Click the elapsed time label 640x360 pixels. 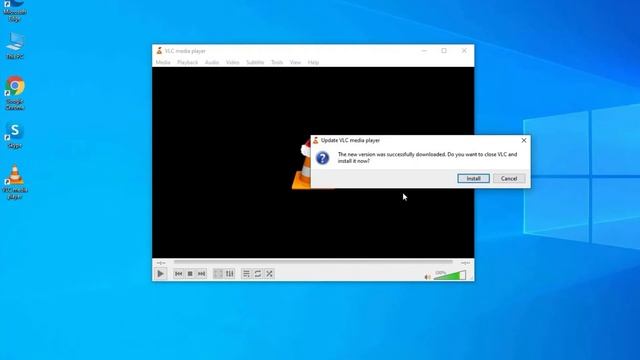161,263
